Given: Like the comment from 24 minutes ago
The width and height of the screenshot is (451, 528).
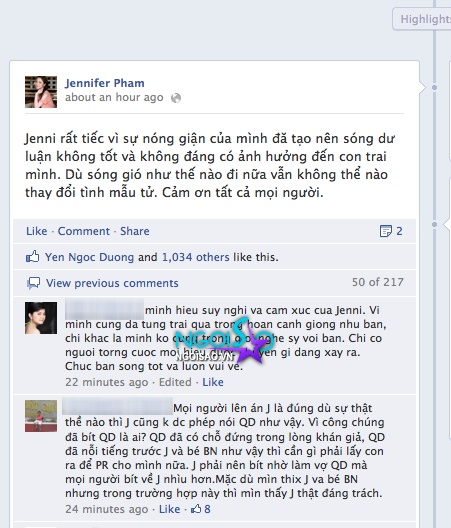Looking at the screenshot, I should 169,509.
